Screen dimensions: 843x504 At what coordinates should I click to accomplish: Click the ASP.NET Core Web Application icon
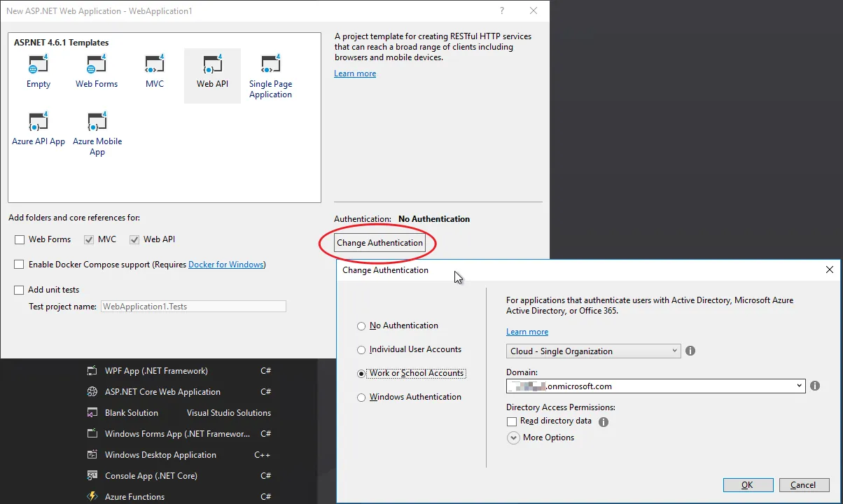92,392
